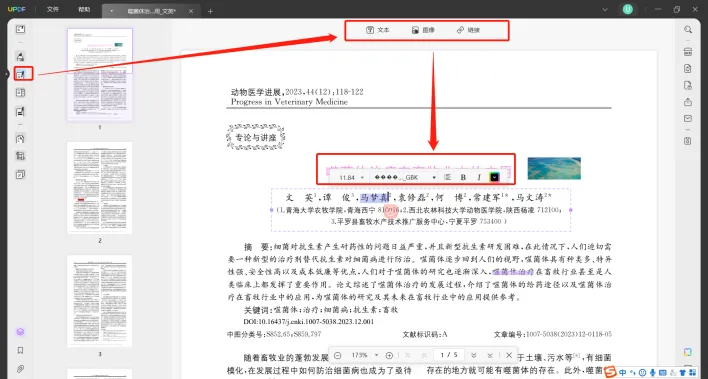708x379 pixels.
Task: Select the Edit PDF tool
Action: [20, 75]
